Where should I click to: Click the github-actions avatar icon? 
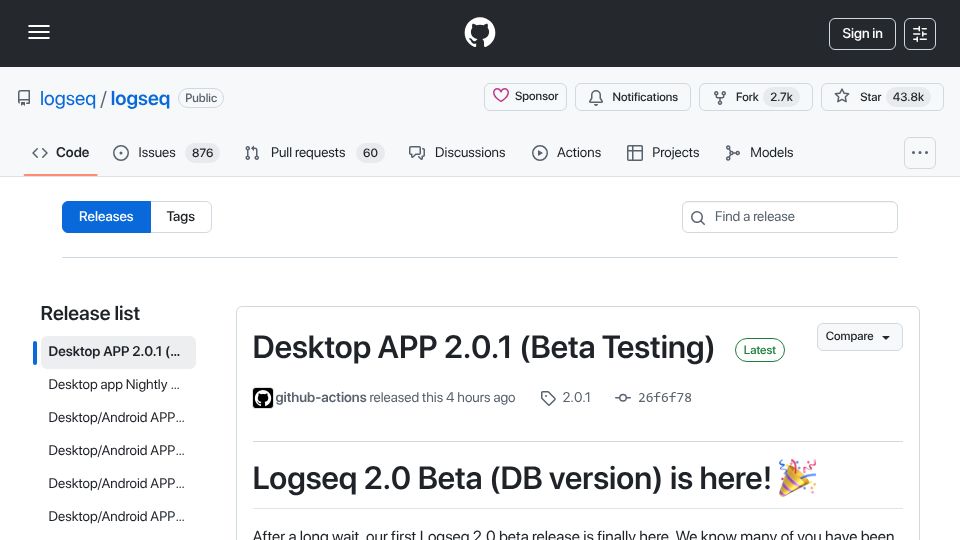pyautogui.click(x=263, y=398)
